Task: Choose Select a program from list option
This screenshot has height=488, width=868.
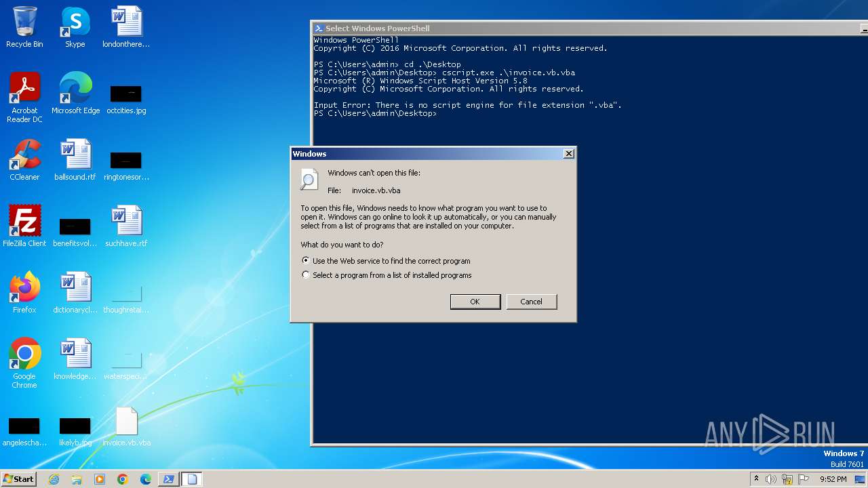Action: point(387,275)
